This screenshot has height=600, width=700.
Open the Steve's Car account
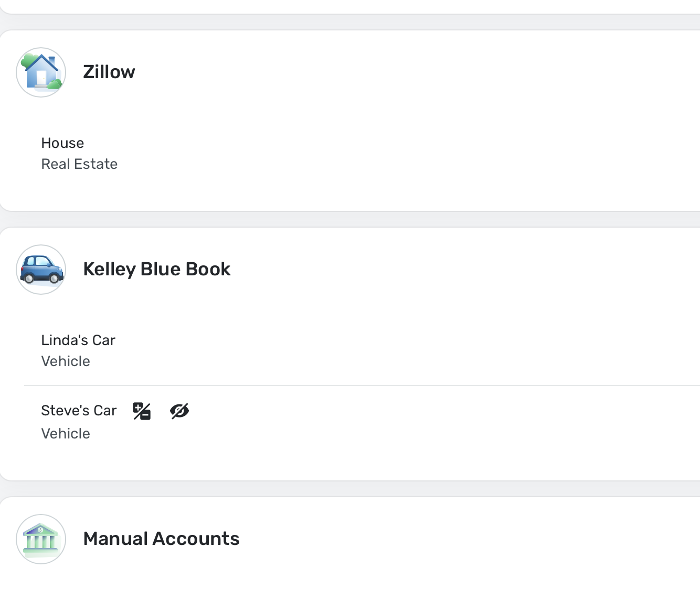click(79, 411)
